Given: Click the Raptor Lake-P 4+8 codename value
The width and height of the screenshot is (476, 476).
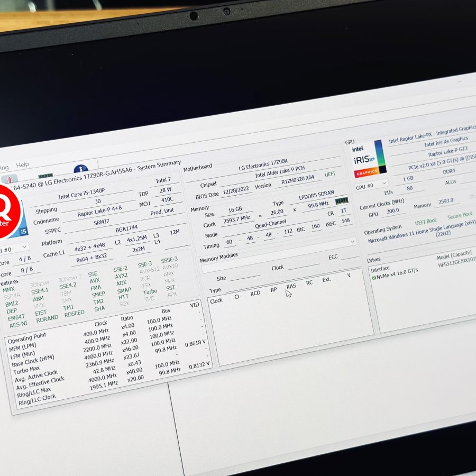Looking at the screenshot, I should coord(99,211).
